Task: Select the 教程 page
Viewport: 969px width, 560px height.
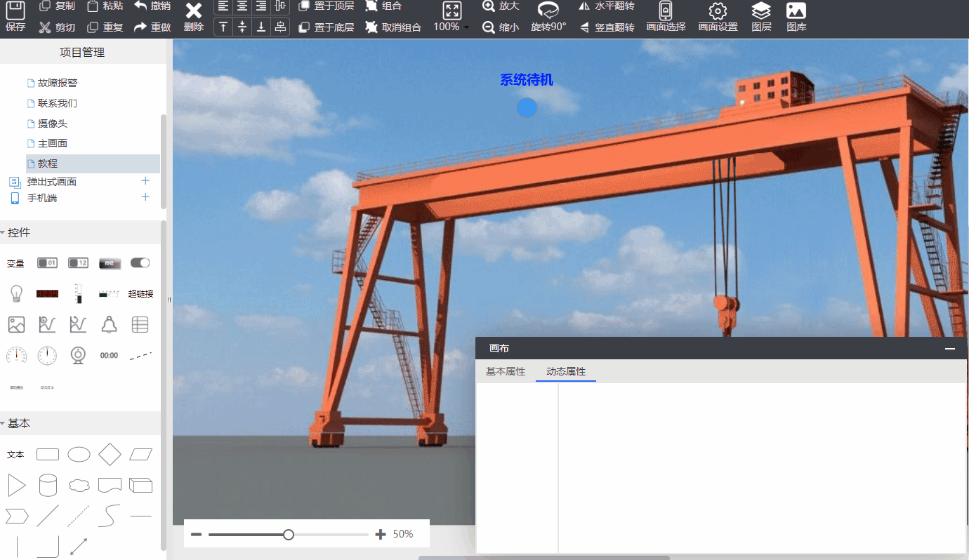Action: pyautogui.click(x=93, y=164)
